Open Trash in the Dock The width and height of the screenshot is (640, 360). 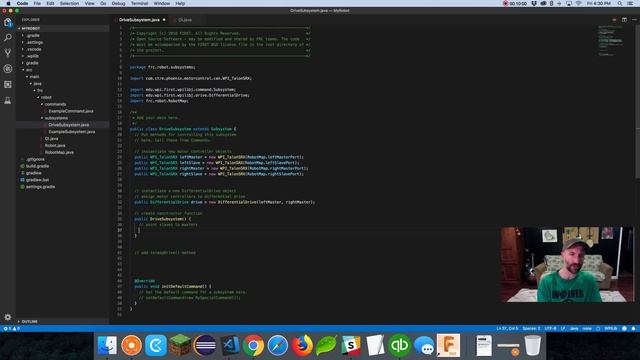[x=533, y=345]
